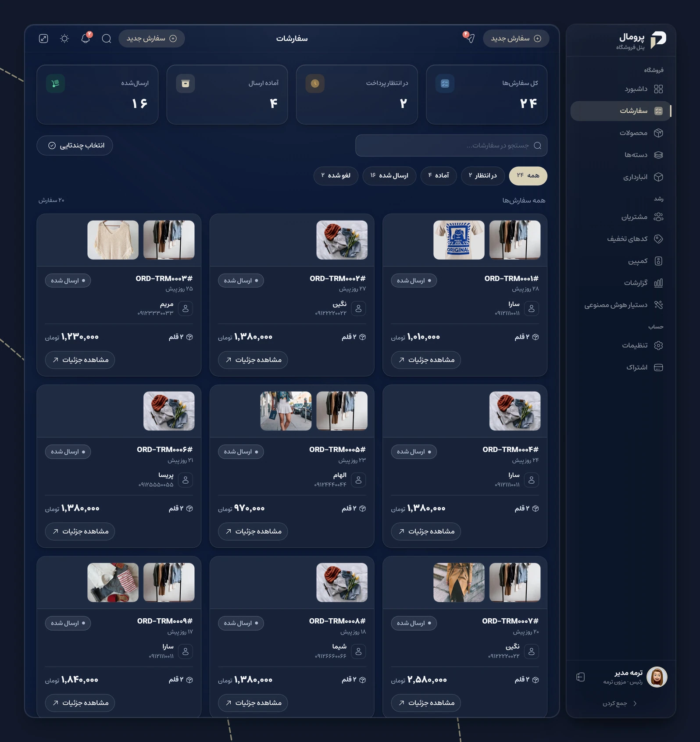
Task: Click the clock icon on در انتظار پرداخت card
Action: click(x=315, y=83)
